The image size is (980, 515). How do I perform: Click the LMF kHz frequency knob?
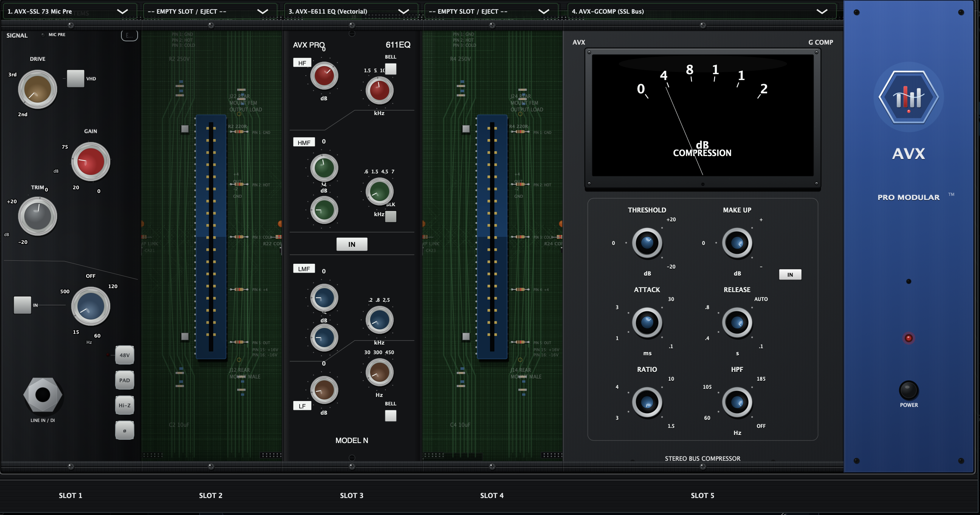coord(379,320)
